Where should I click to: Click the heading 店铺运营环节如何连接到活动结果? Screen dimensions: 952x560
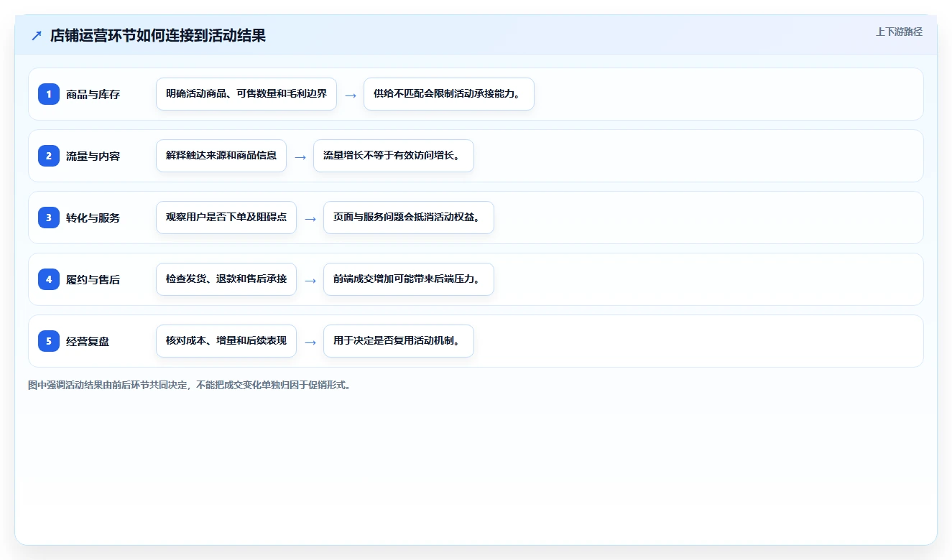coord(158,35)
